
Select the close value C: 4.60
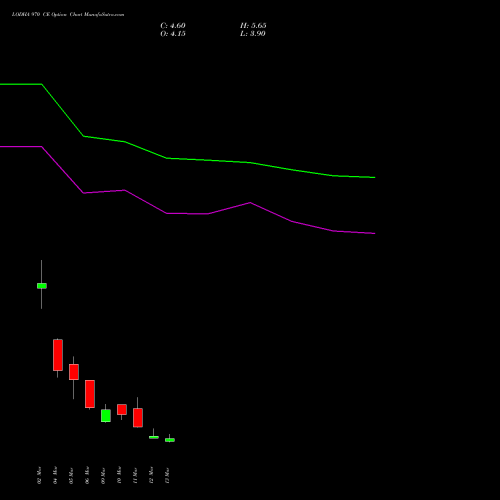pos(173,26)
